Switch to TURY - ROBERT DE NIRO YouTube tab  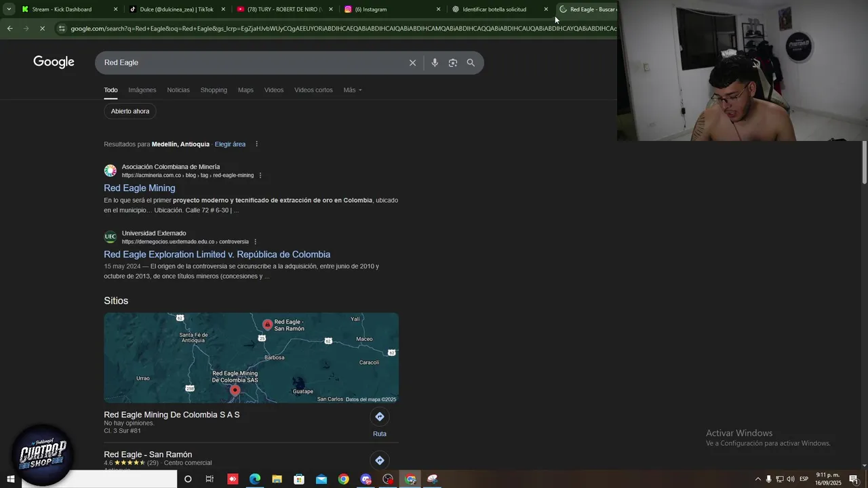[x=284, y=9]
